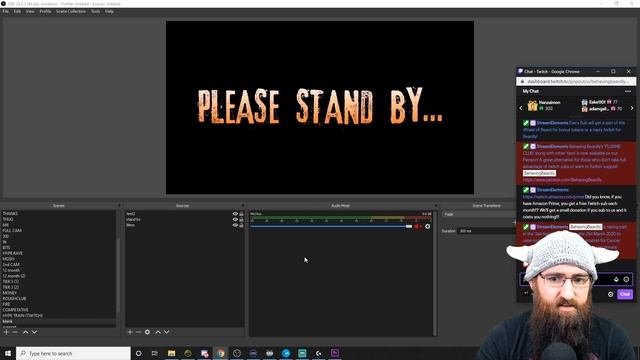This screenshot has width=640, height=360.
Task: Click StreamElements username in Amazon Prime message
Action: 552,190
